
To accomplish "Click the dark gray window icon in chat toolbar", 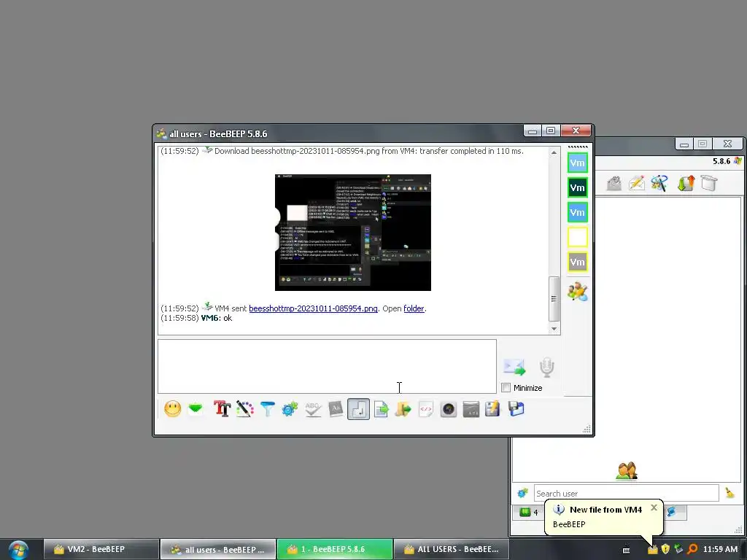I will click(x=471, y=408).
